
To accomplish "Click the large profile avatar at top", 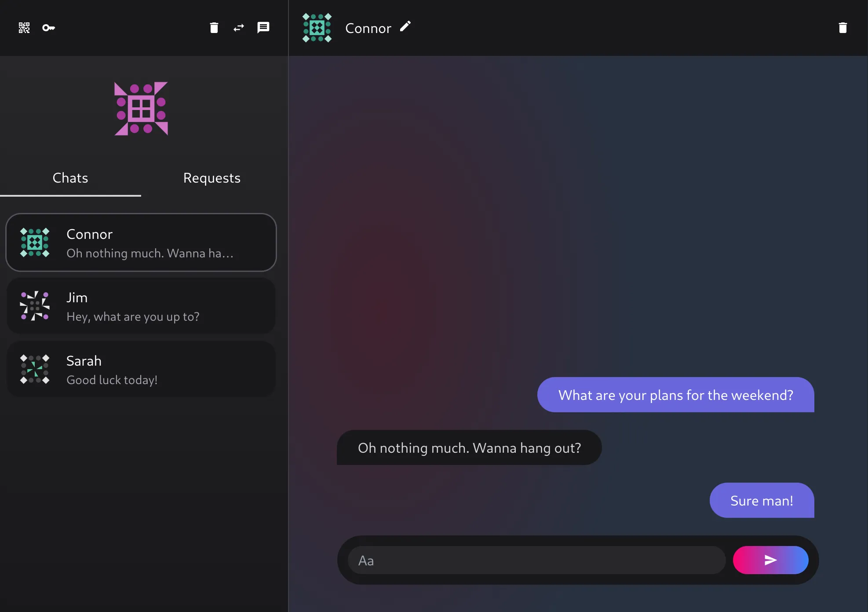I will click(x=141, y=108).
